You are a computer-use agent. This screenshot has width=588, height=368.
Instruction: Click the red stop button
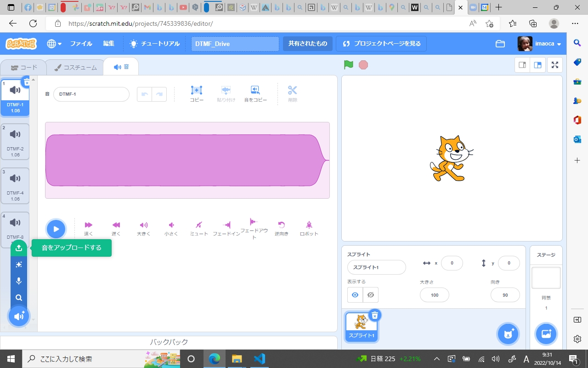363,65
